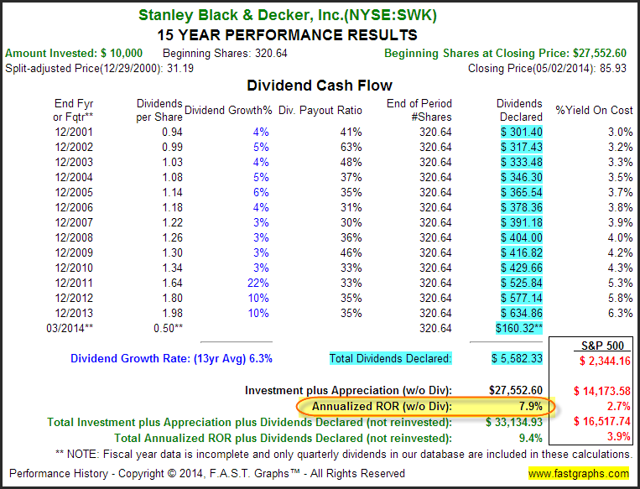
Task: Click the $ 346.30 dividends cell
Action: point(522,177)
